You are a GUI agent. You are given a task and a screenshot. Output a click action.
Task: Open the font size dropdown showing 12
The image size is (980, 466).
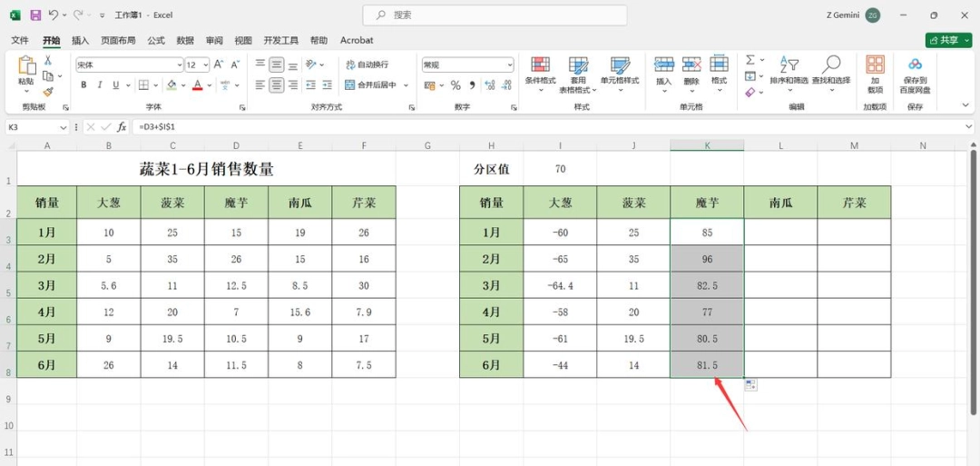[207, 64]
